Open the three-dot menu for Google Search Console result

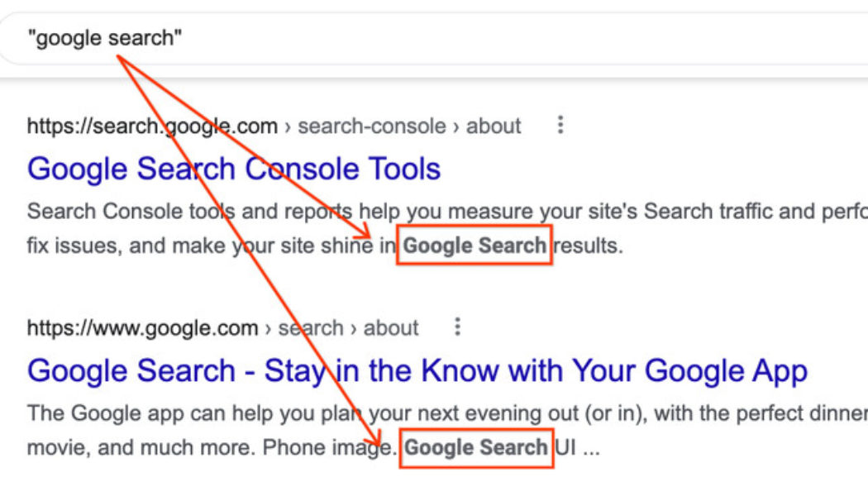coord(560,125)
